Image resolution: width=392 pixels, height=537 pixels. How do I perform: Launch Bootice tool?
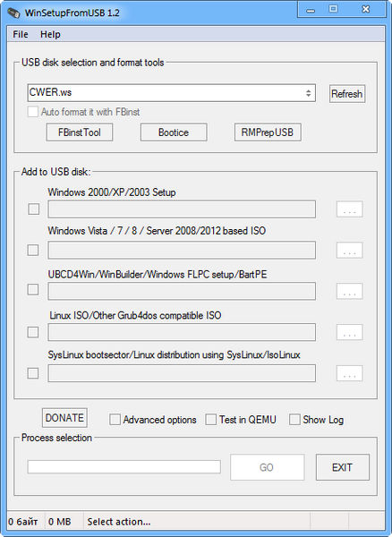point(174,132)
